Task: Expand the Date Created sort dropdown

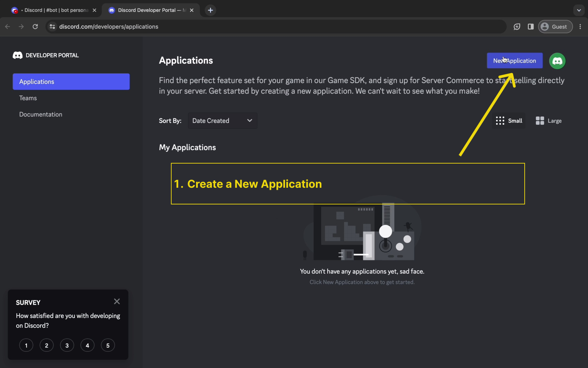Action: pyautogui.click(x=222, y=121)
